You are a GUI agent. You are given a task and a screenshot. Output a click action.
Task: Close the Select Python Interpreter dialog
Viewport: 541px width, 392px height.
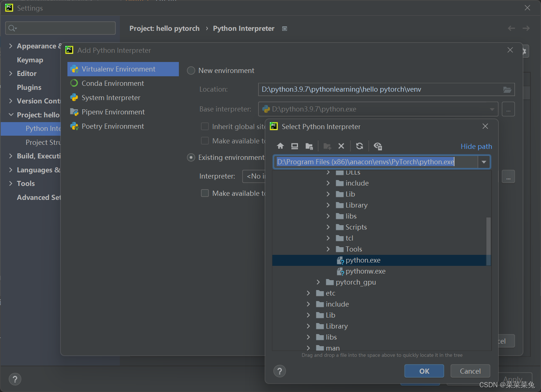point(485,126)
